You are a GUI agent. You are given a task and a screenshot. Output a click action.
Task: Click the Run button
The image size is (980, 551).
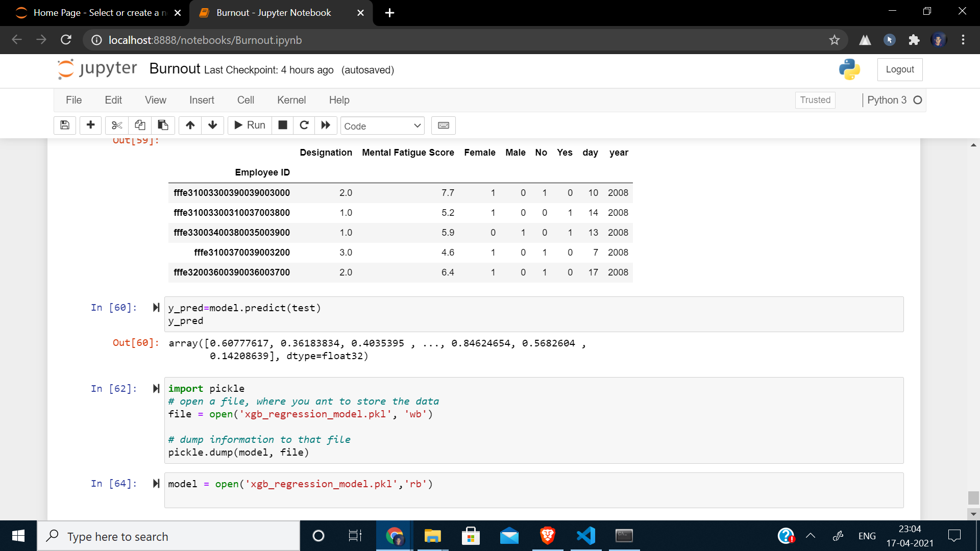click(x=250, y=126)
